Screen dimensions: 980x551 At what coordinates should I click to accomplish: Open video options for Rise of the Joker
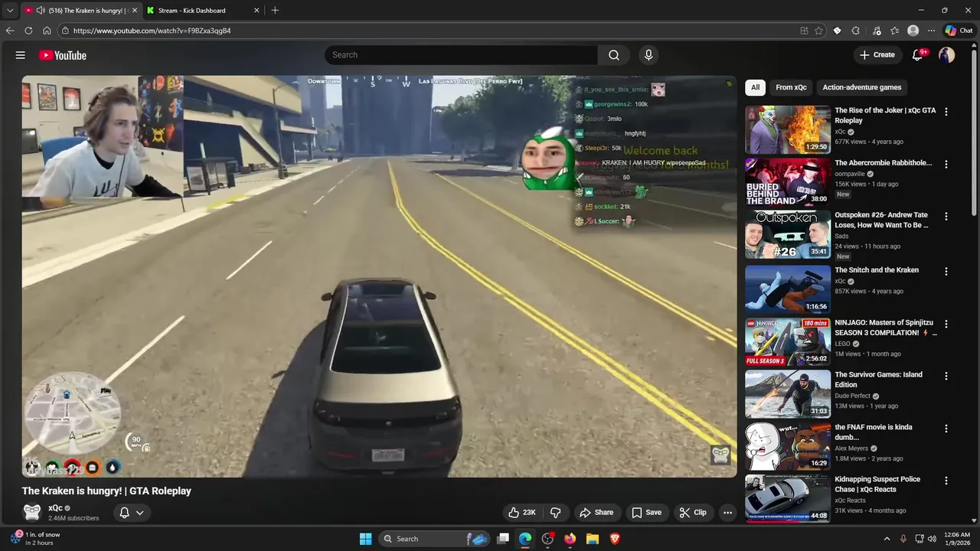946,112
